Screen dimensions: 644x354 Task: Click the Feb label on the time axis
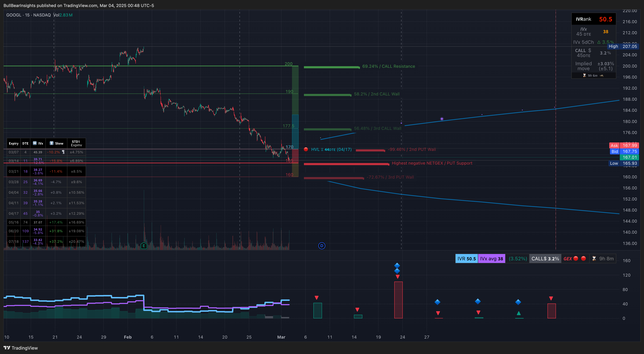click(x=128, y=337)
